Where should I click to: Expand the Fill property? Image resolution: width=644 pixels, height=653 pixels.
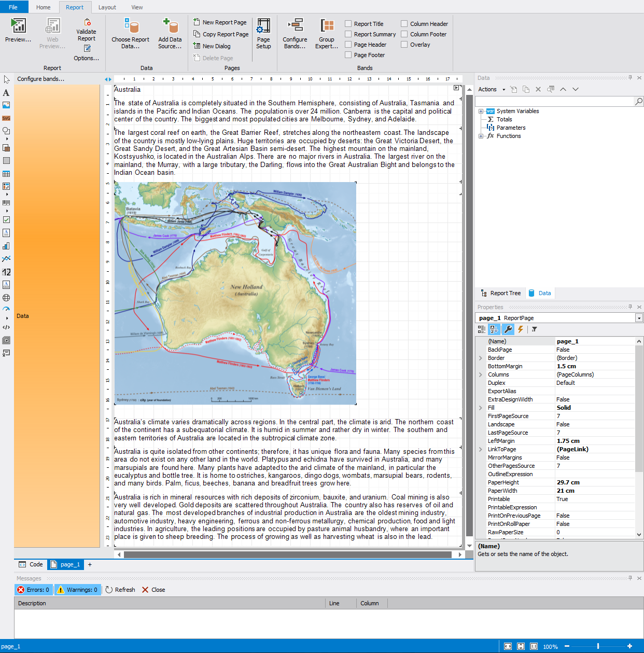[x=481, y=408]
